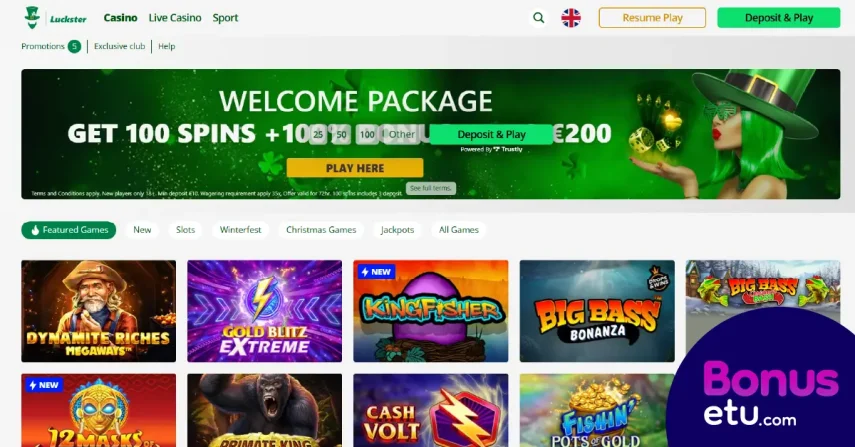The height and width of the screenshot is (447, 855).
Task: Go to the Sport section
Action: pos(225,18)
